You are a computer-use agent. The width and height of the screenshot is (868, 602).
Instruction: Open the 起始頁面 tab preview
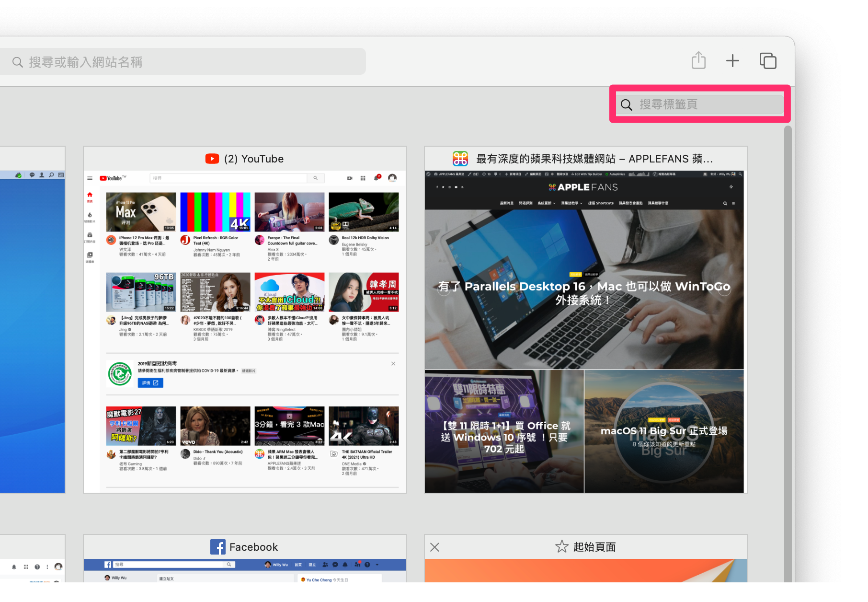point(585,570)
